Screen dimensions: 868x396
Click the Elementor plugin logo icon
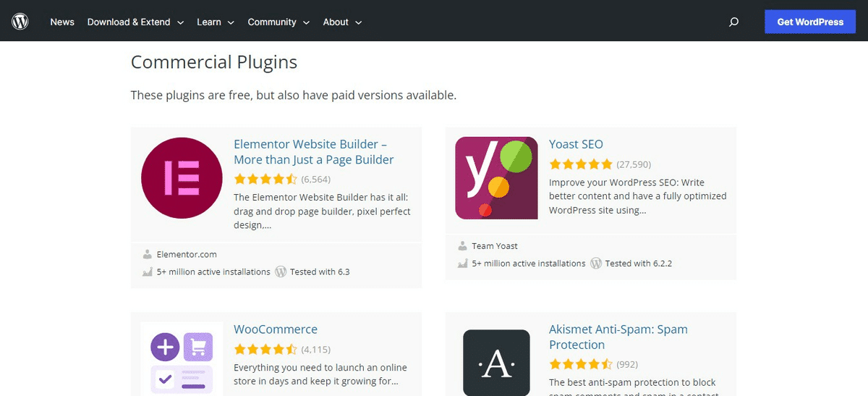182,178
